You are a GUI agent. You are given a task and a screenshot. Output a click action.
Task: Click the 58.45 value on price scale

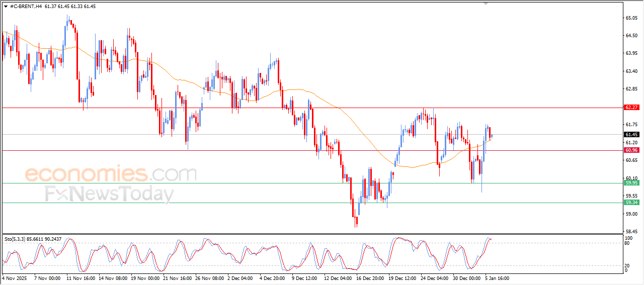pyautogui.click(x=631, y=232)
